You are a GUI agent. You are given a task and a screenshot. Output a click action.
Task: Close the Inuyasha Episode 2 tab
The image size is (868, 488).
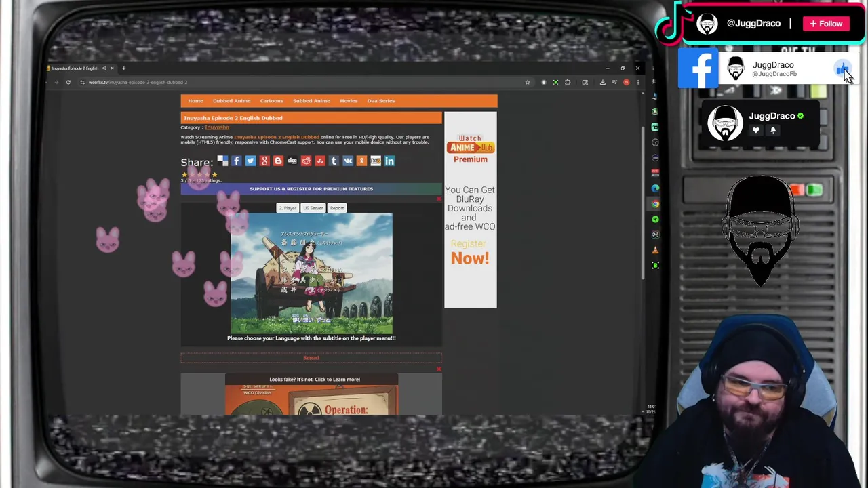(112, 68)
